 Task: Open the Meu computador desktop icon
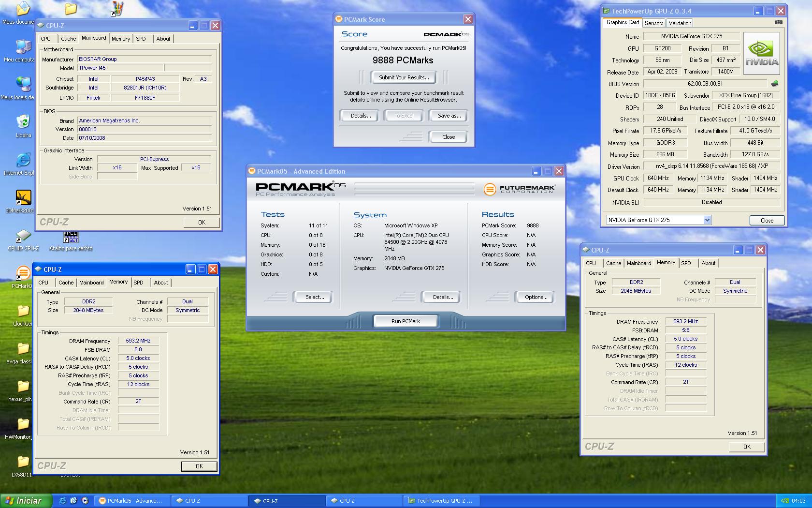coord(23,47)
